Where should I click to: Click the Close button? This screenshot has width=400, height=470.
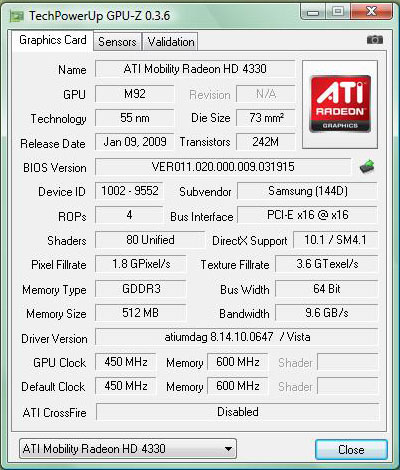pos(351,450)
